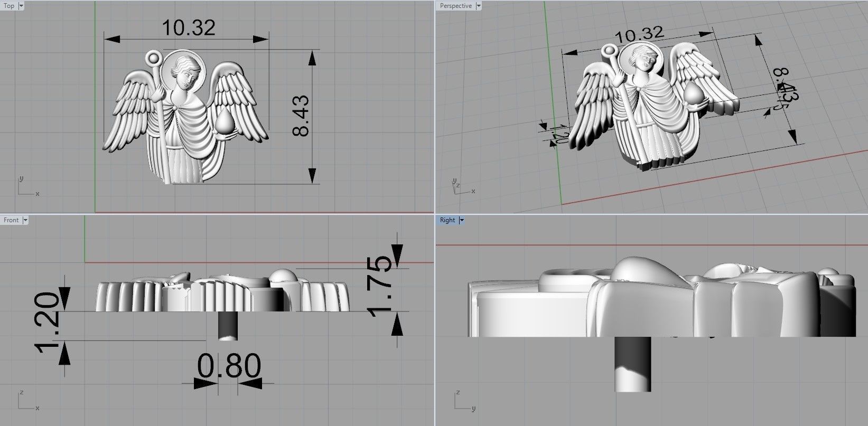Click the axis indicator in Right view
The height and width of the screenshot is (426, 868).
coord(464,400)
